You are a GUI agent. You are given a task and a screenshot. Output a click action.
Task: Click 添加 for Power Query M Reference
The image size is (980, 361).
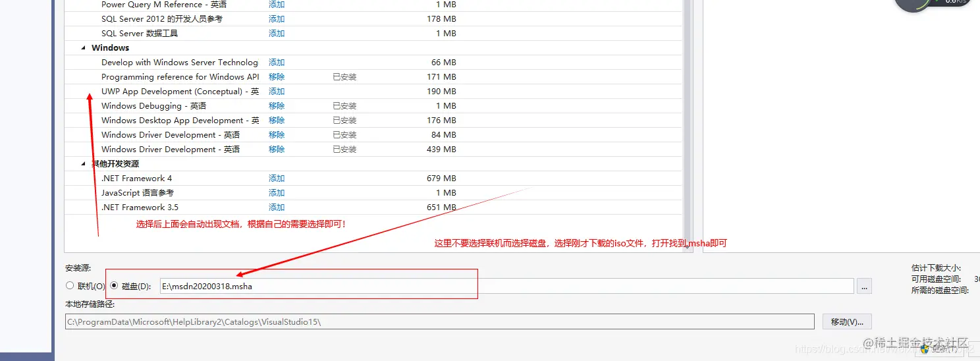coord(277,5)
